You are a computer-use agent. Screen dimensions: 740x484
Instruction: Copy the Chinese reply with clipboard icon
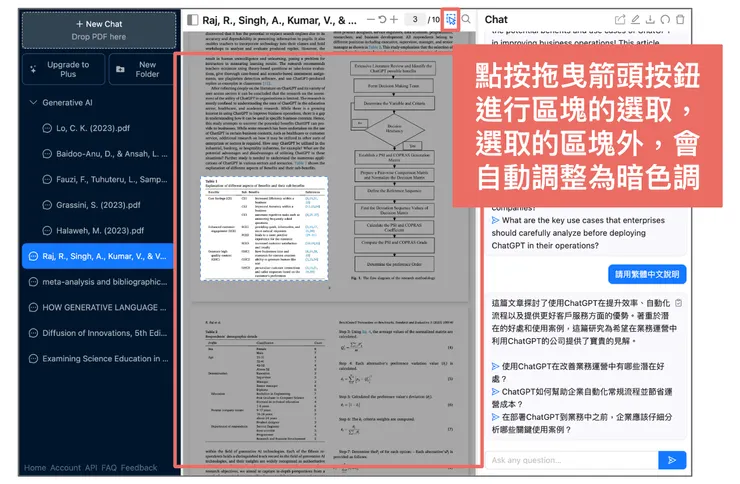tap(678, 303)
